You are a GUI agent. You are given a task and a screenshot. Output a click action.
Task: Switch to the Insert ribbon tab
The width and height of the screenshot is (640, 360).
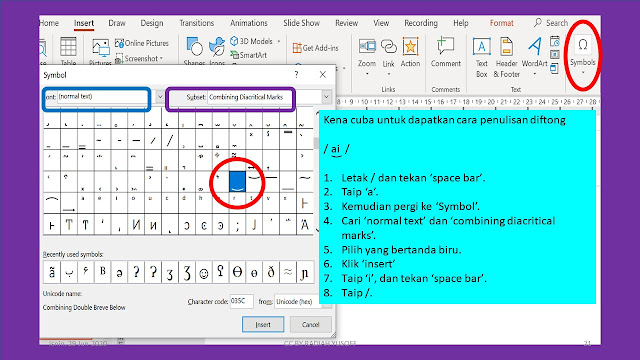[x=84, y=23]
